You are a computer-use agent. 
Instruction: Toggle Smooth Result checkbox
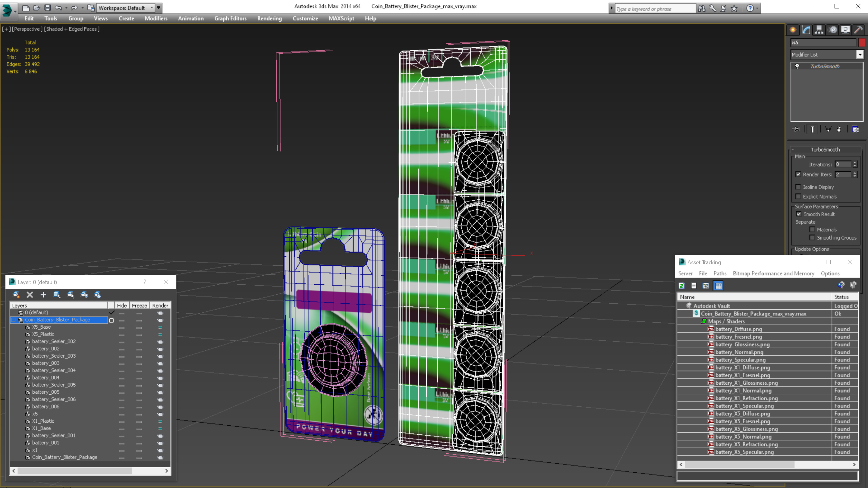coord(799,214)
